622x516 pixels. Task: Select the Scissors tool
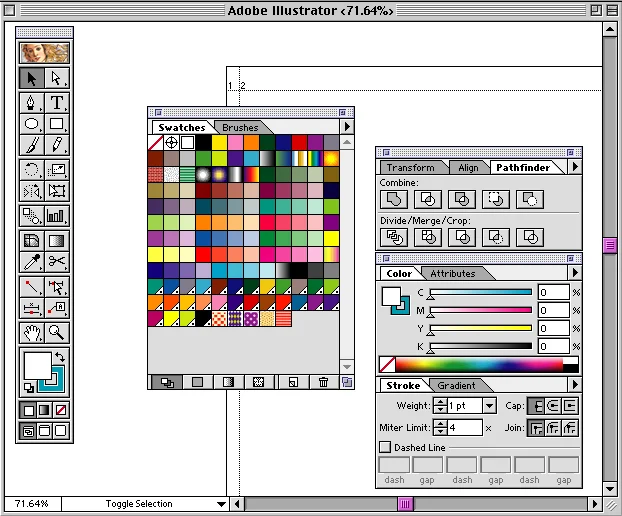[56, 261]
